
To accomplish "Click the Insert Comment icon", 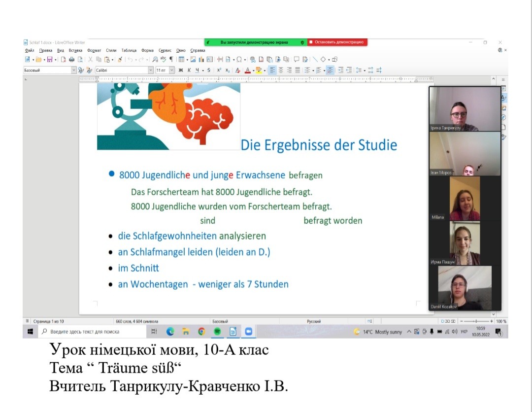I will click(297, 60).
